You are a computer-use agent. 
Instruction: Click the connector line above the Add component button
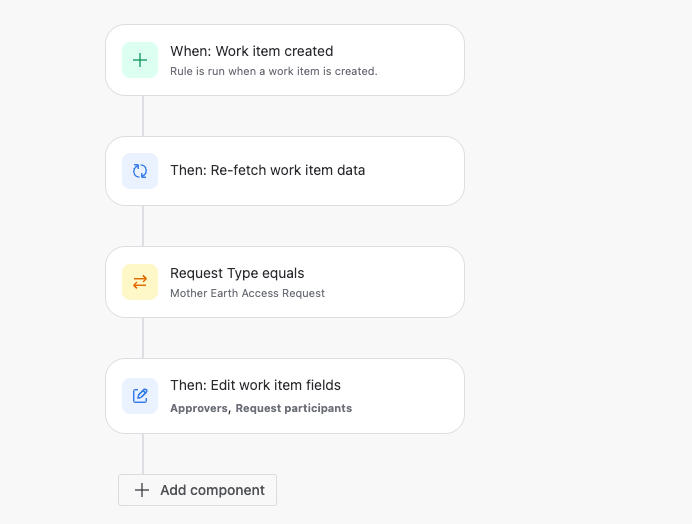143,454
